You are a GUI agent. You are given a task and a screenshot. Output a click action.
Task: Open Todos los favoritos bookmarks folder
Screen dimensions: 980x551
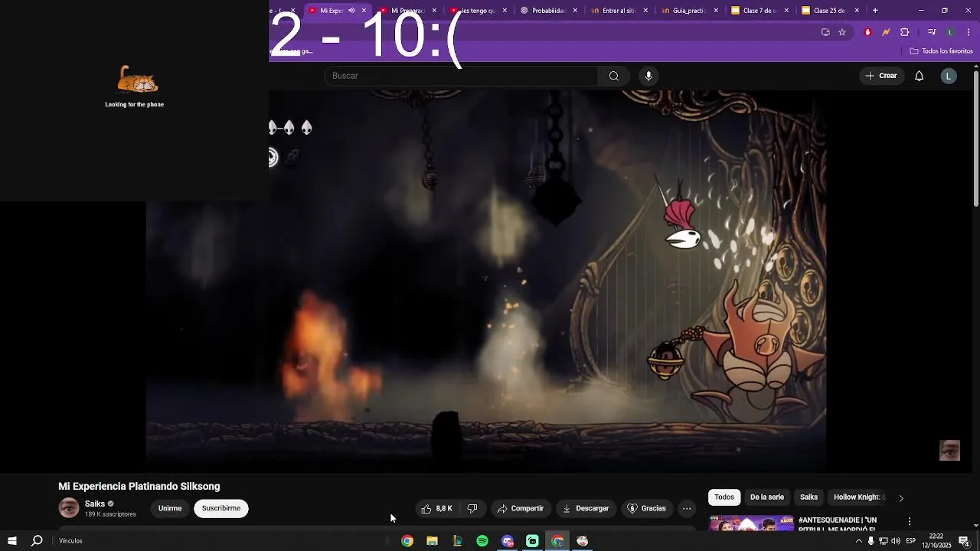click(941, 51)
